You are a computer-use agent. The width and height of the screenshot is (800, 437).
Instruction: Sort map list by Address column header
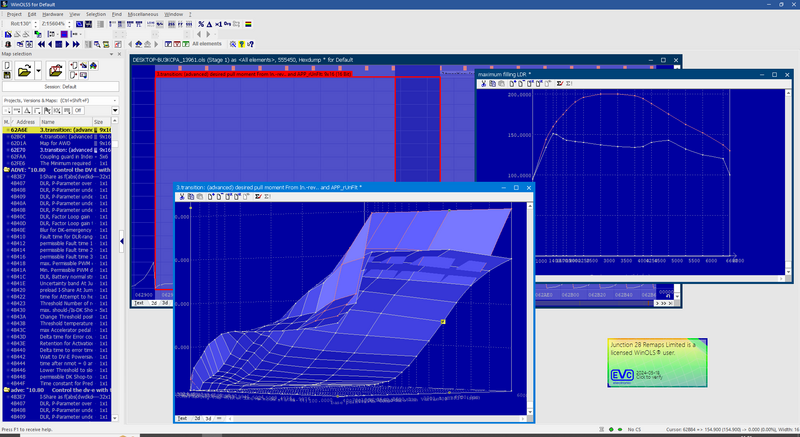point(25,121)
